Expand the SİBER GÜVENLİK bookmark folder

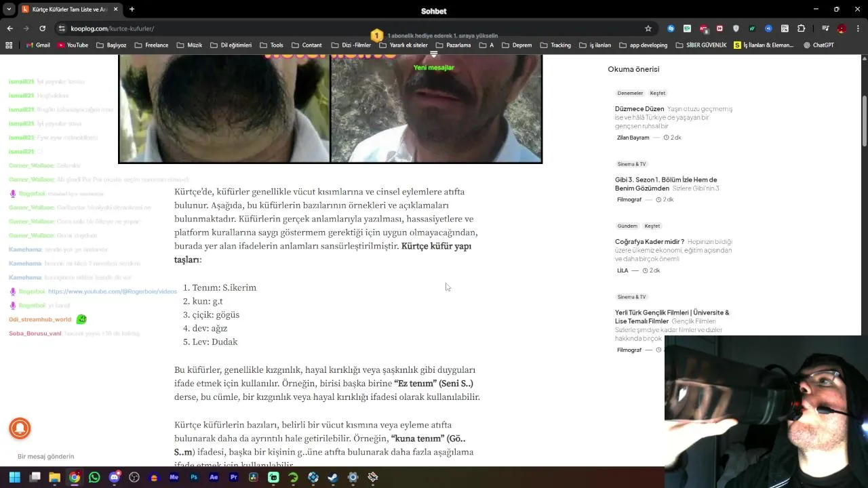click(x=701, y=45)
